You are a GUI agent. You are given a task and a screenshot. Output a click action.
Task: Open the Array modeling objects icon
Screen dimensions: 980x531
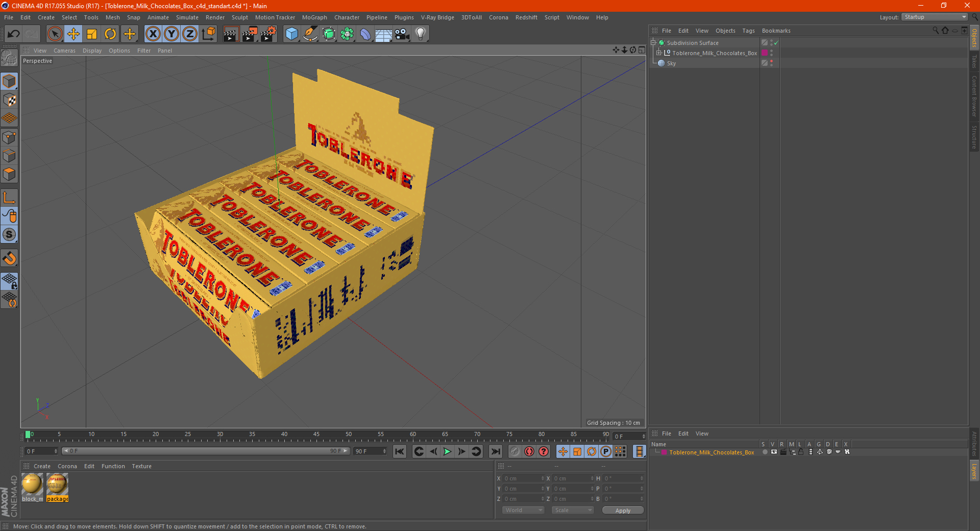click(348, 34)
